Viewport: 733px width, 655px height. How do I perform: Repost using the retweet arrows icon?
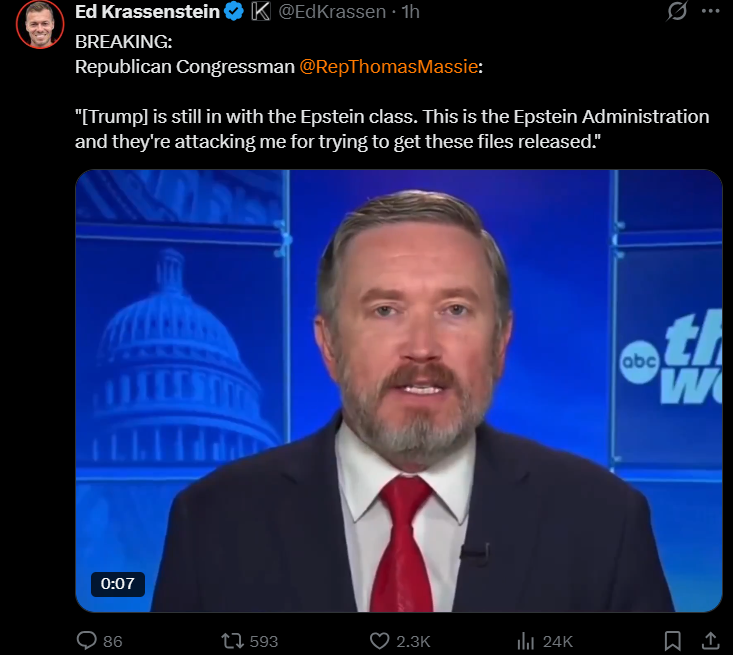(232, 641)
